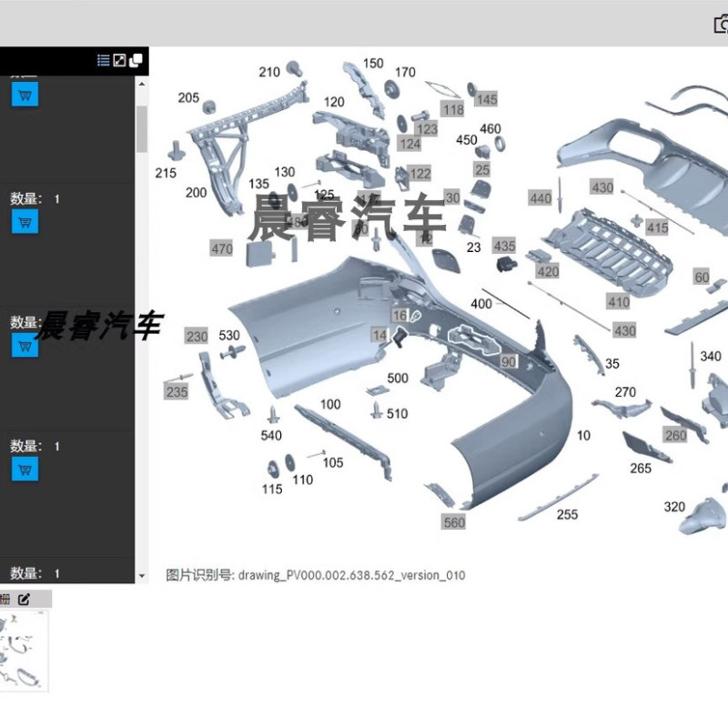This screenshot has width=728, height=728.
Task: Click highlighted part label 420
Action: pos(548,271)
